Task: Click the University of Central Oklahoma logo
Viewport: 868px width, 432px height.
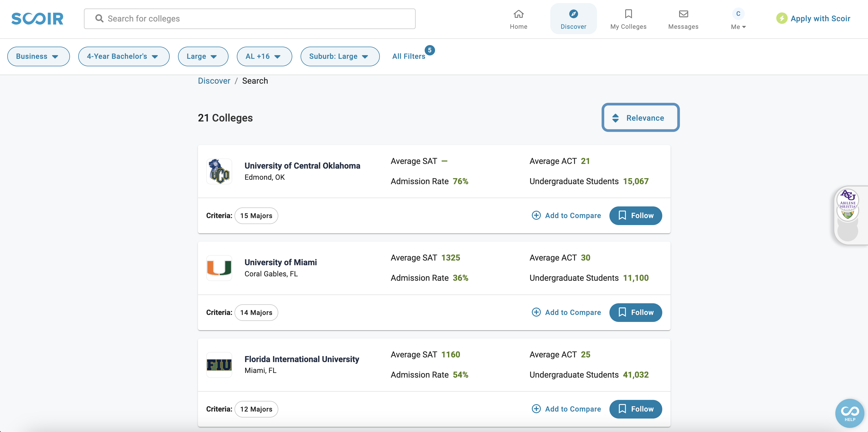Action: (219, 171)
